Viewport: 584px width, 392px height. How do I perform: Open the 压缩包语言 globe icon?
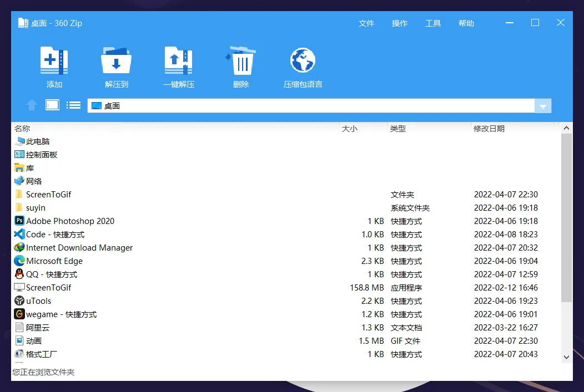[303, 61]
